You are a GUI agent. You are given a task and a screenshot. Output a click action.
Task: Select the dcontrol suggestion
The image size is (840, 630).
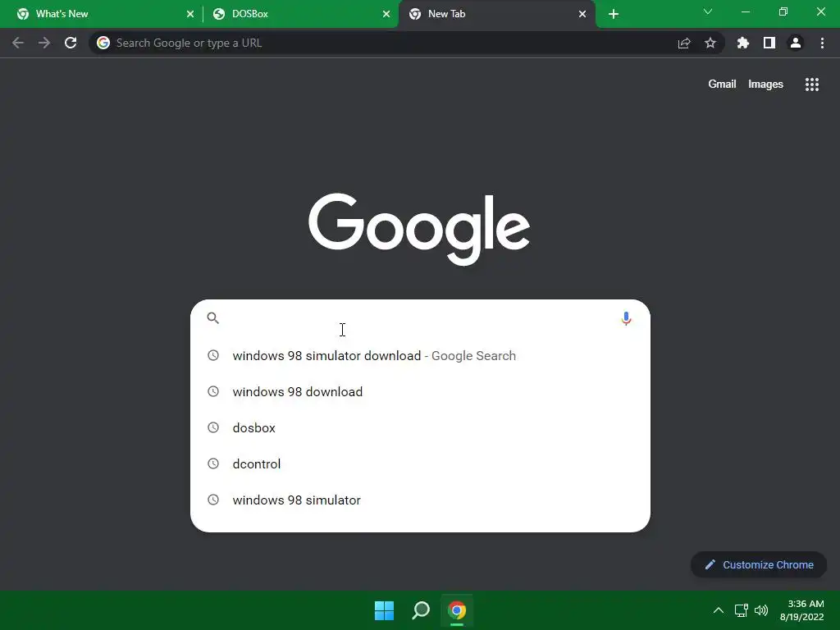421,464
